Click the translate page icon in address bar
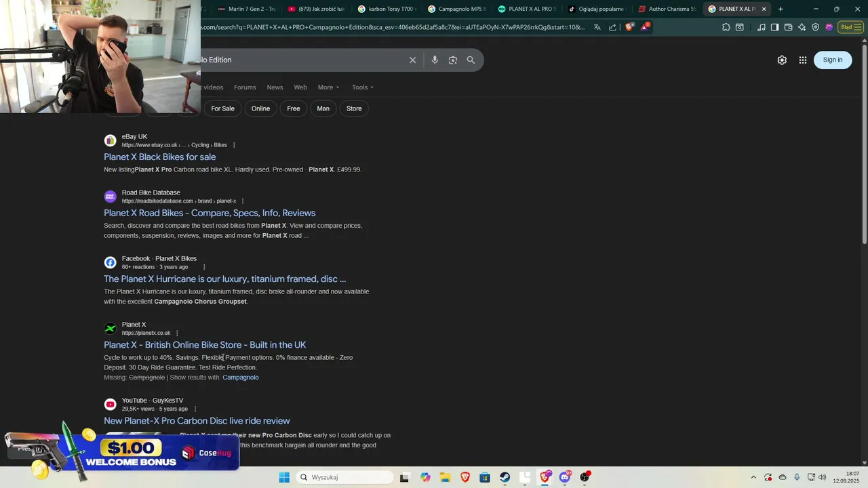The height and width of the screenshot is (488, 868). [597, 27]
